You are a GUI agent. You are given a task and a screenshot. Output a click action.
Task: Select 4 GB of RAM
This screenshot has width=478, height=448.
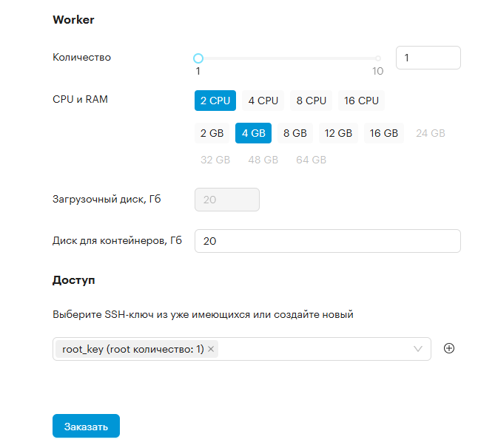coord(253,133)
